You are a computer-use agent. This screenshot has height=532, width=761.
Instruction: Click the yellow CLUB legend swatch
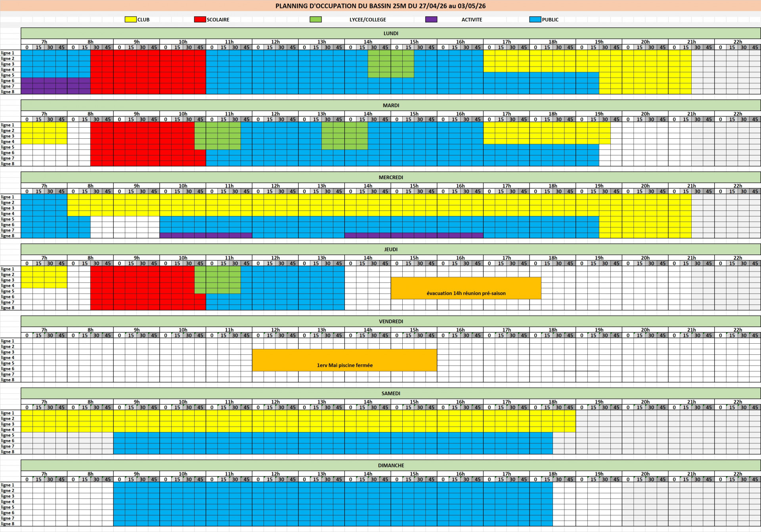pos(130,19)
